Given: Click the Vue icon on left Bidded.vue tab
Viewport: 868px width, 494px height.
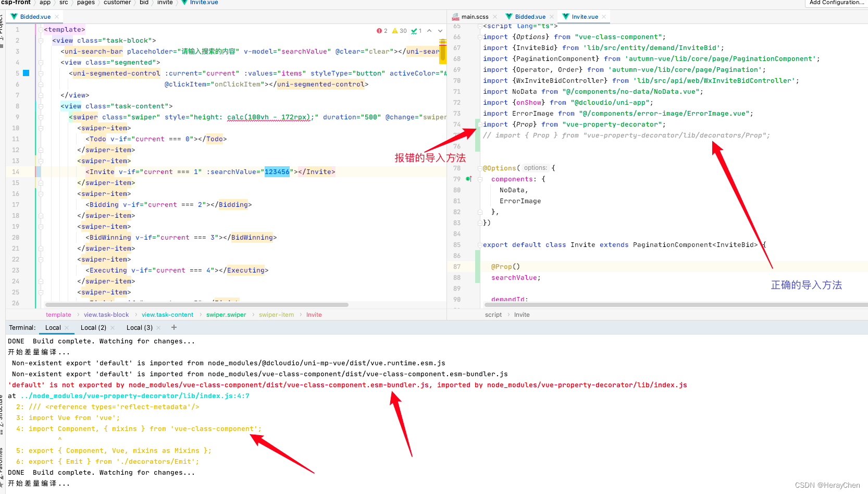Looking at the screenshot, I should coord(14,17).
